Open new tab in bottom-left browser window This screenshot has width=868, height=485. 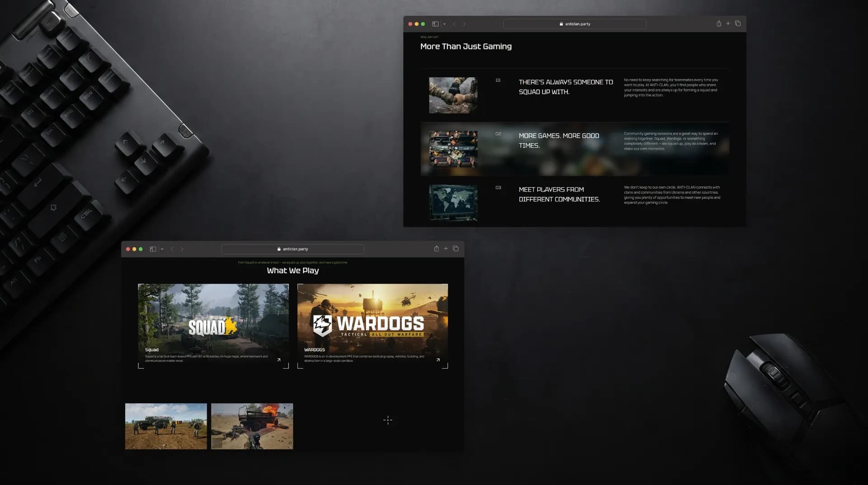point(446,249)
